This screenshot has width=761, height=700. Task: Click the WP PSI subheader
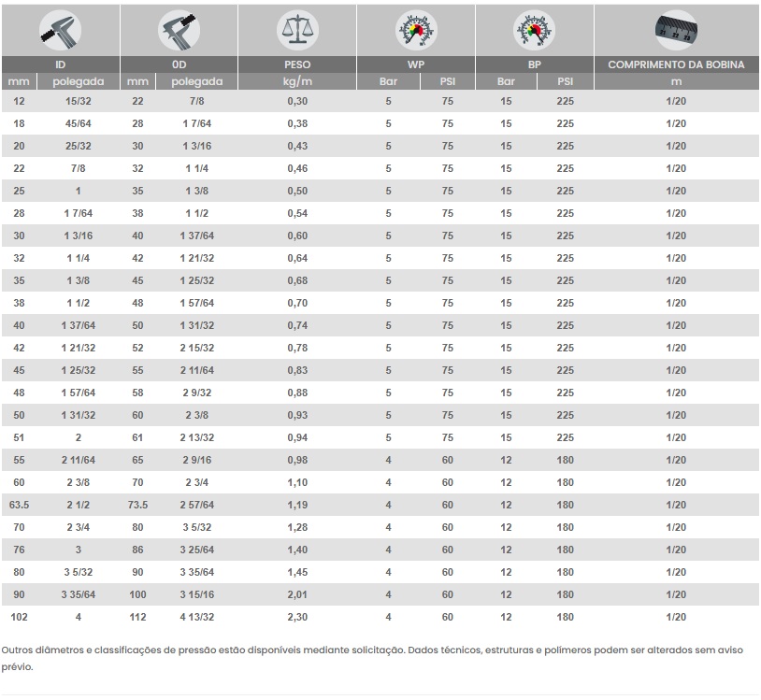pyautogui.click(x=448, y=81)
